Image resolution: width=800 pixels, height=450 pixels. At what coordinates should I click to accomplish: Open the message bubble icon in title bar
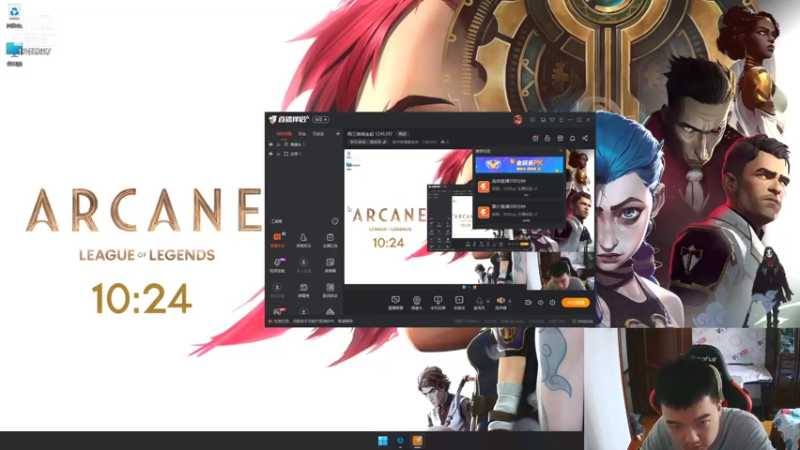pos(532,119)
